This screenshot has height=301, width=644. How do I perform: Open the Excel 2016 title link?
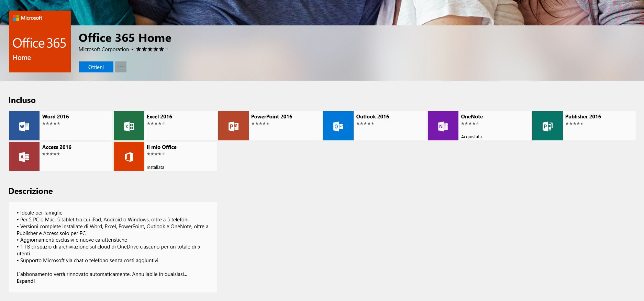click(x=159, y=117)
